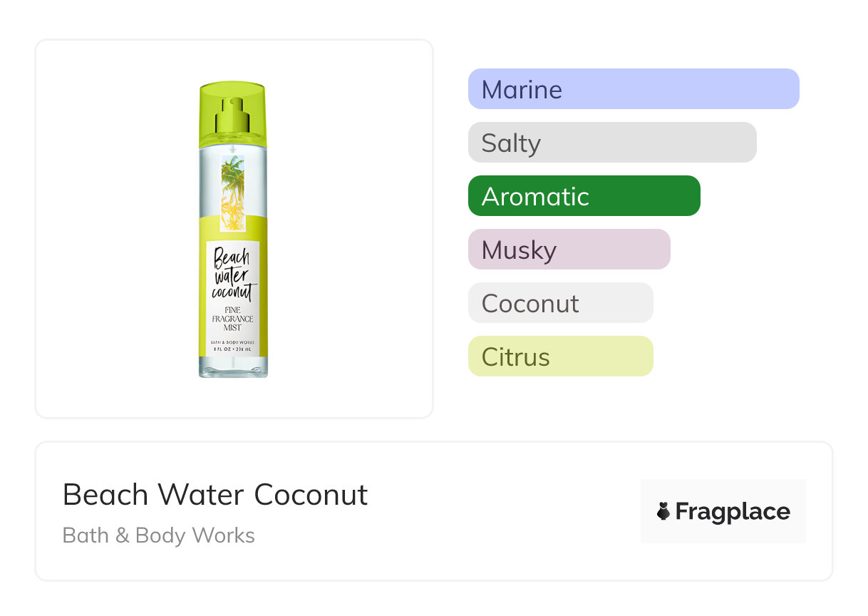Click the Aromatic label text
This screenshot has width=868, height=616.
535,197
